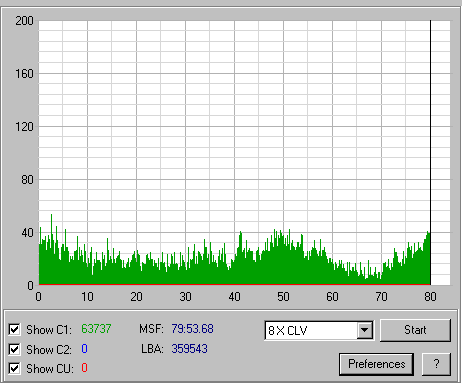Image resolution: width=462 pixels, height=384 pixels.
Task: Click the C1 count value 63737
Action: pos(96,329)
